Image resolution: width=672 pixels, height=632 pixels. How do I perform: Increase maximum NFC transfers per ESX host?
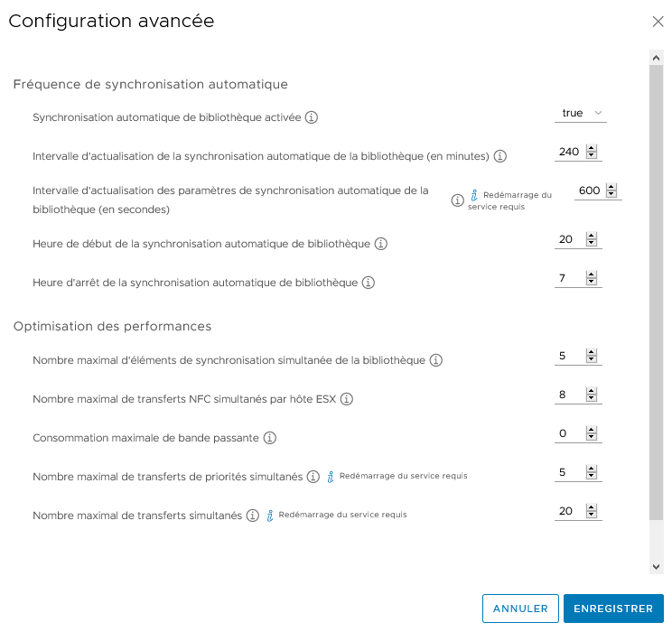592,391
